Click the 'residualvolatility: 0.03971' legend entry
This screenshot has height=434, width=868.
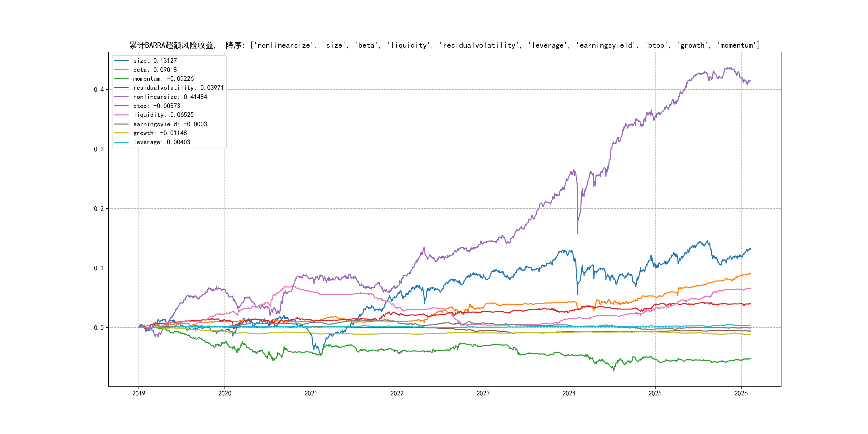178,88
